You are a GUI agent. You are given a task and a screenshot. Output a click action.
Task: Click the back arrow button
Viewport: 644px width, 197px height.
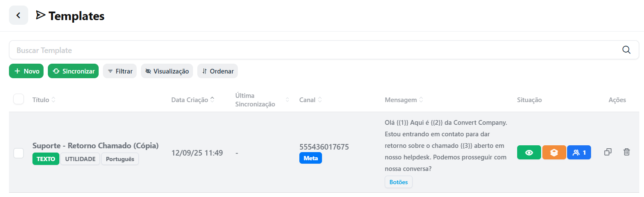[x=18, y=15]
